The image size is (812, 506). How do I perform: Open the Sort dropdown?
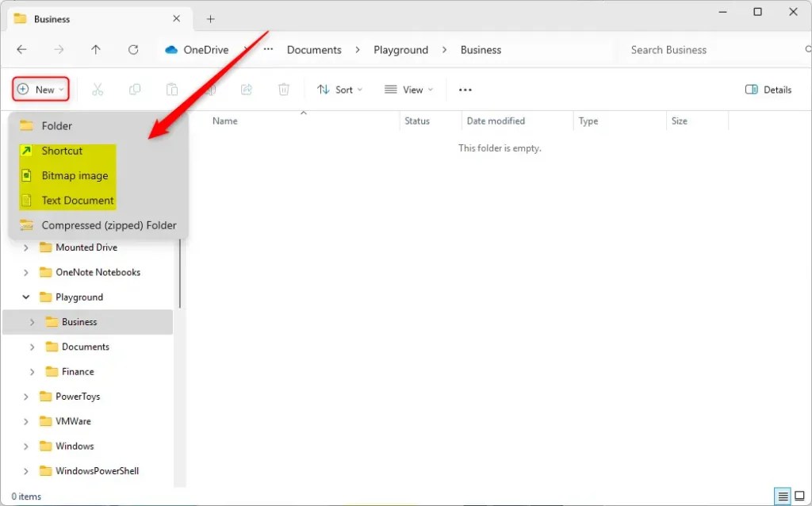click(339, 90)
